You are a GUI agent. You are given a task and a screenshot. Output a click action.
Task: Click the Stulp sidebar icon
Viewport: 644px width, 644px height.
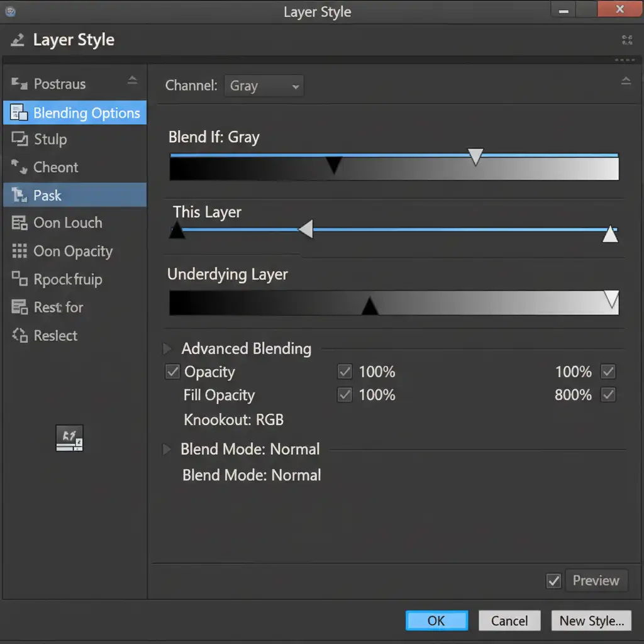(x=19, y=140)
